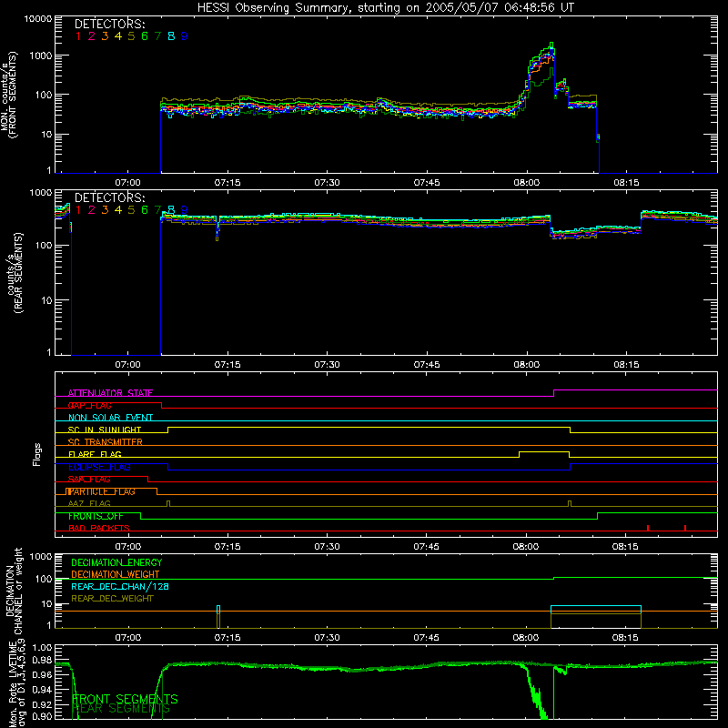Click the 07:30 time label under rear segments plot
Image resolution: width=728 pixels, height=728 pixels.
(x=327, y=365)
